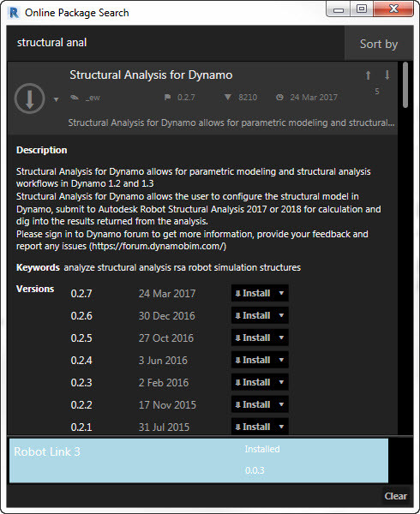
Task: Expand install options arrow for version 0.2.4
Action: click(x=281, y=360)
